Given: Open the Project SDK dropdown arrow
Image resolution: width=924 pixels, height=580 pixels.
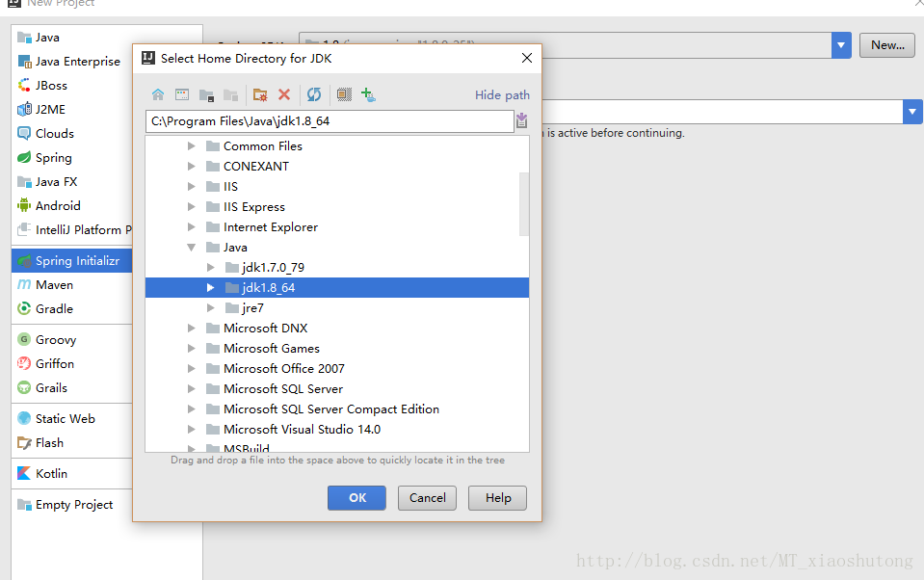Looking at the screenshot, I should click(x=841, y=45).
